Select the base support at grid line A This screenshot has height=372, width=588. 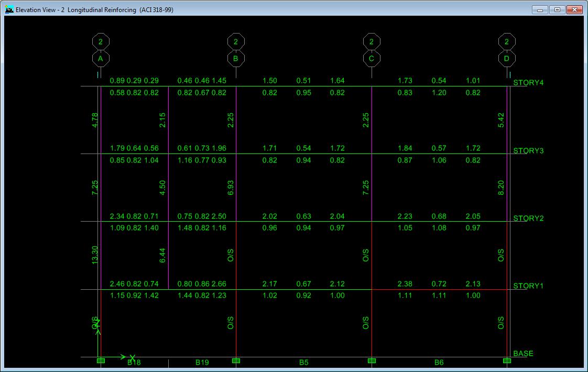click(x=101, y=361)
